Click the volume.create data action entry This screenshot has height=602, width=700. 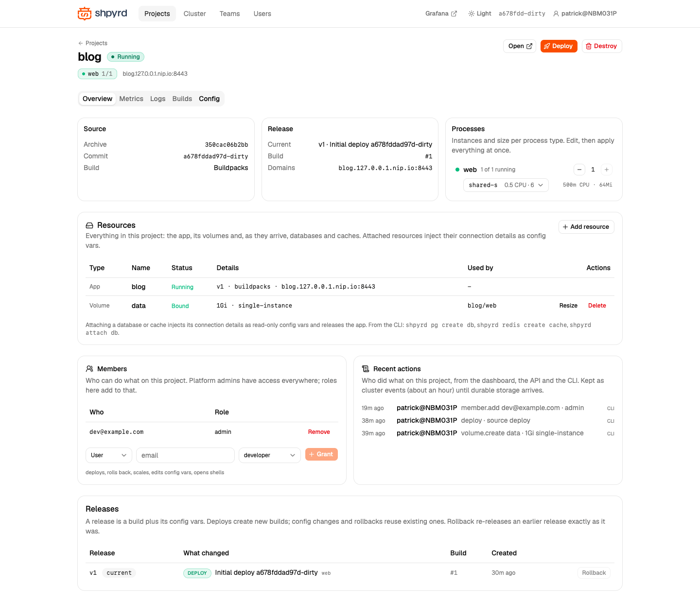tap(488, 433)
